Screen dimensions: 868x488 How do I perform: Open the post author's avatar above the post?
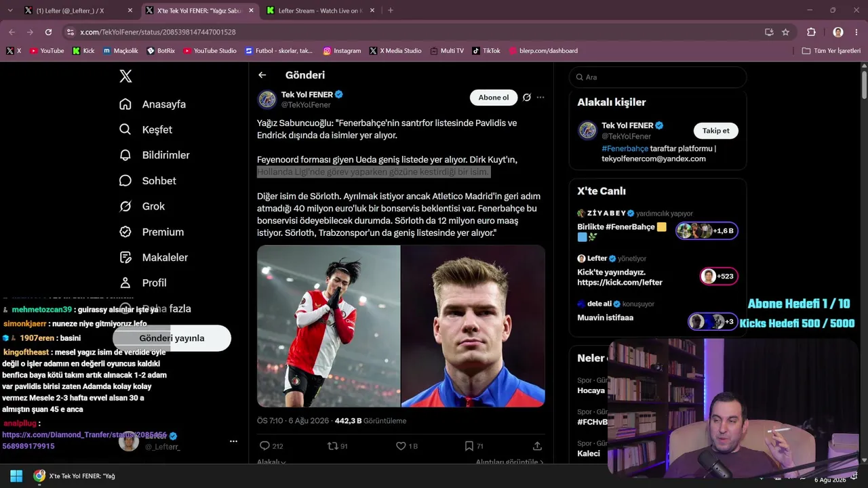pos(267,100)
